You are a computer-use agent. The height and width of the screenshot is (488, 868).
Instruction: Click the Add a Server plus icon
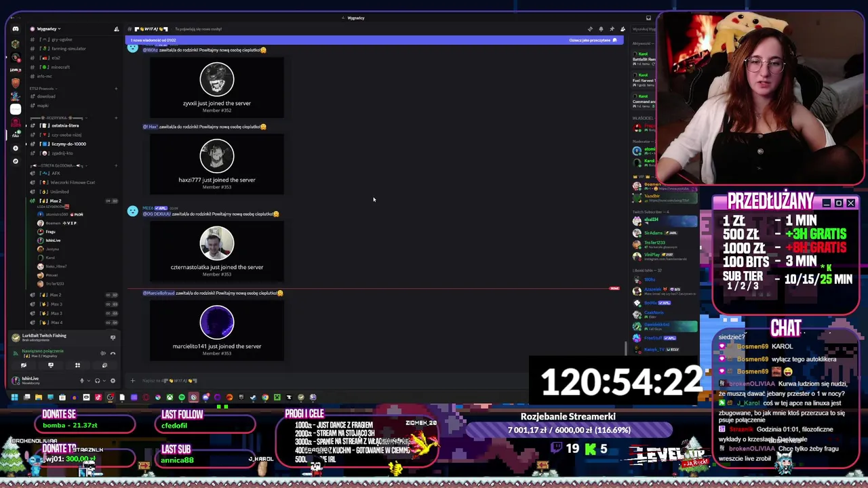pos(16,148)
